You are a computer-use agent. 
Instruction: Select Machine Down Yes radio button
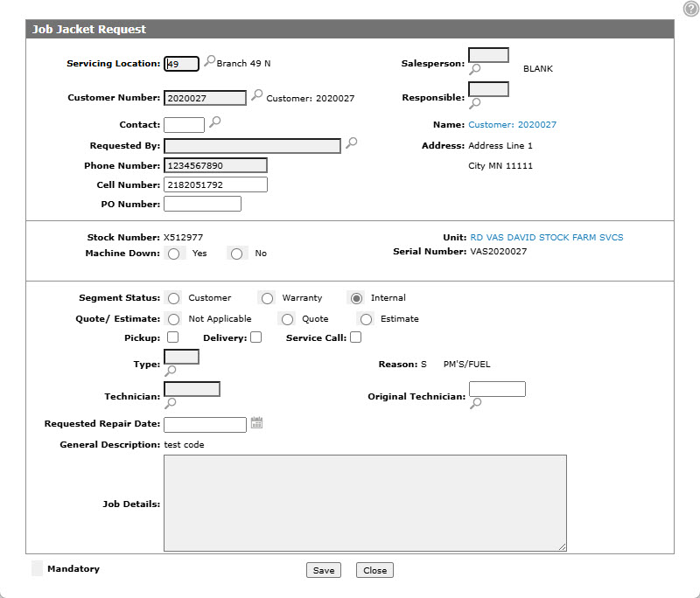173,254
